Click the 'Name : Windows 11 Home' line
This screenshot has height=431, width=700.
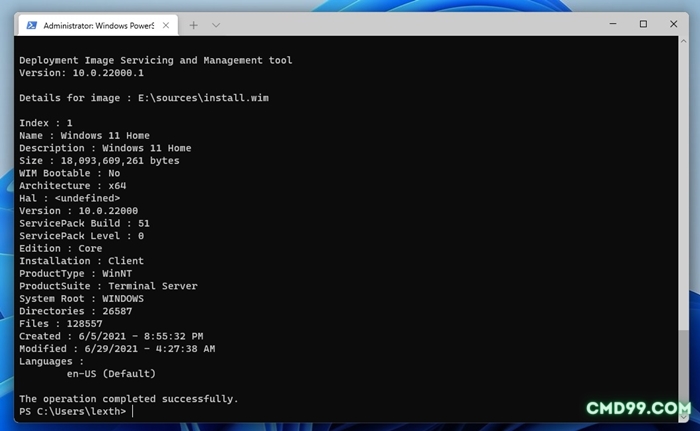tap(84, 135)
